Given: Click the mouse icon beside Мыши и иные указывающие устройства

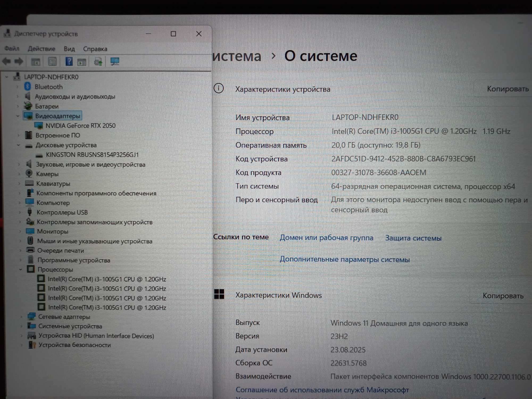Looking at the screenshot, I should click(30, 240).
